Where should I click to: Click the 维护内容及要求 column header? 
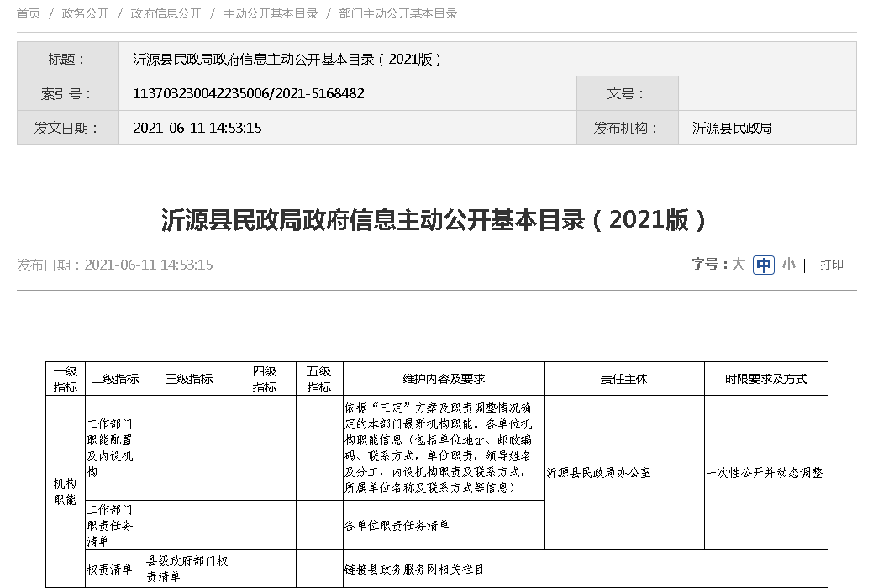coord(444,379)
